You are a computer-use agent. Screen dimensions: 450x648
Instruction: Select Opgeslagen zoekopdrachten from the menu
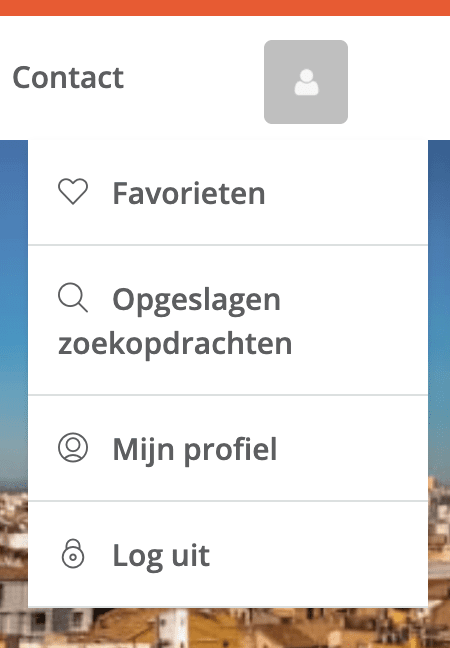(x=228, y=320)
